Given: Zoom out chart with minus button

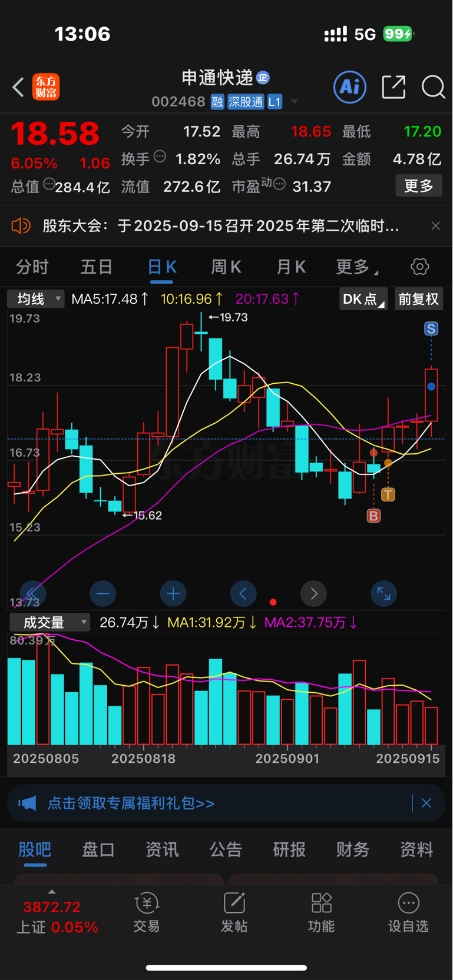Looking at the screenshot, I should [102, 594].
